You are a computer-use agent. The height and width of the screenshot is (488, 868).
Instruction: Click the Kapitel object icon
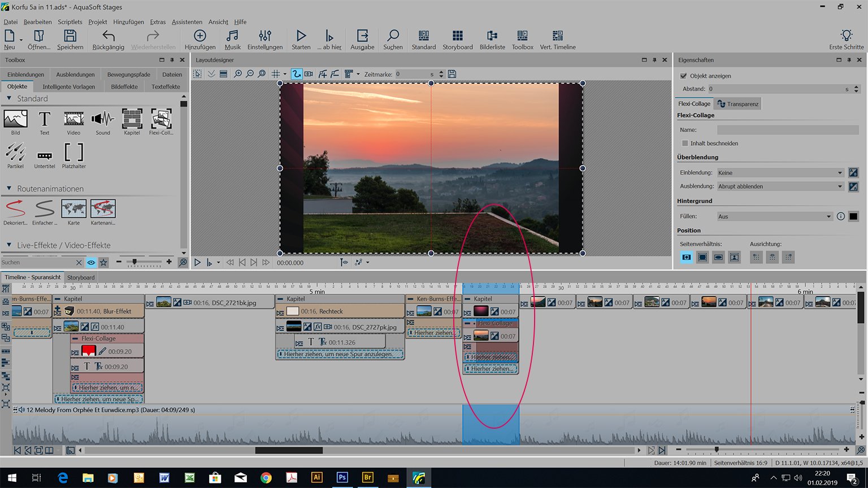[x=132, y=120]
